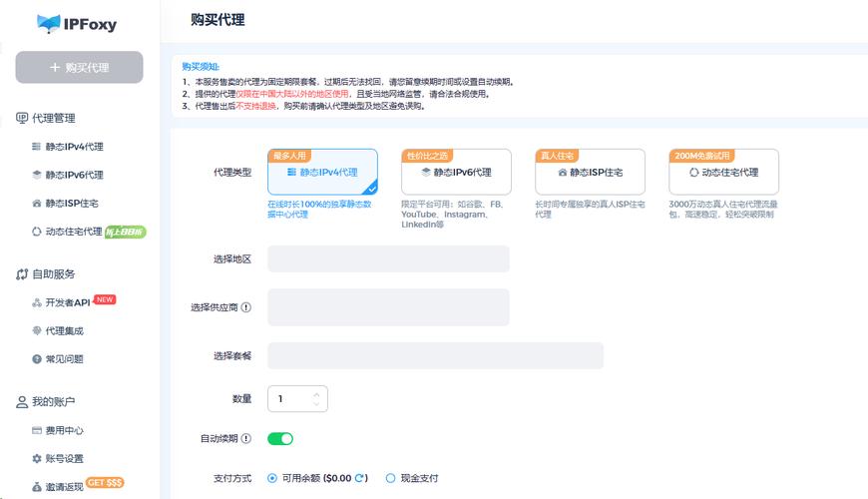
Task: Click the 自助服务 section icon
Action: (22, 274)
